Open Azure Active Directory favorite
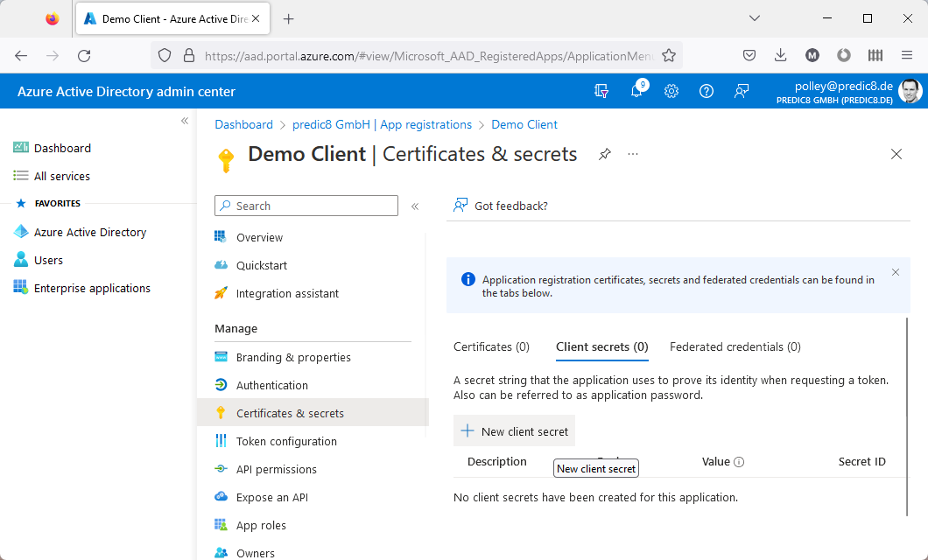928x560 pixels. pos(89,232)
